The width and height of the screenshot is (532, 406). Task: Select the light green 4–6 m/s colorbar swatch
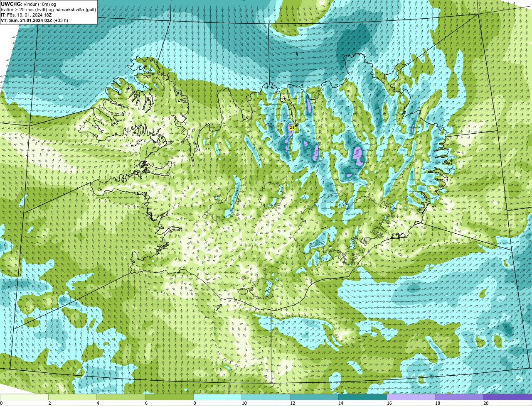[x=121, y=397]
